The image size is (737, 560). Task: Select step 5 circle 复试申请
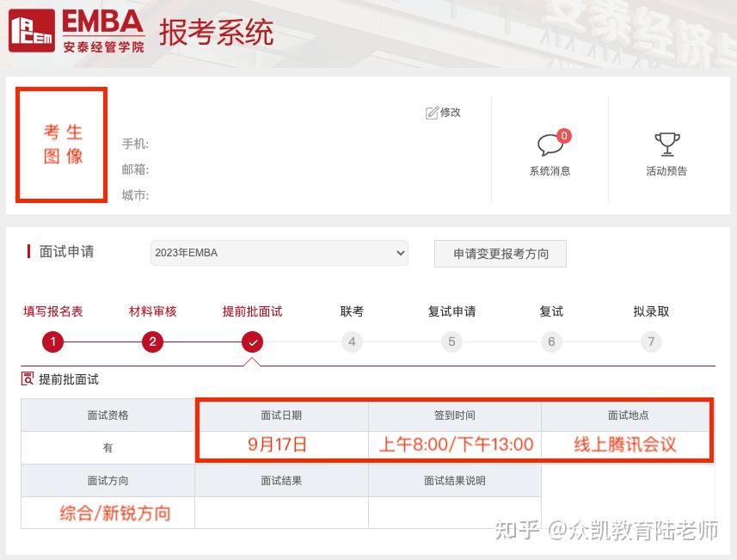451,342
